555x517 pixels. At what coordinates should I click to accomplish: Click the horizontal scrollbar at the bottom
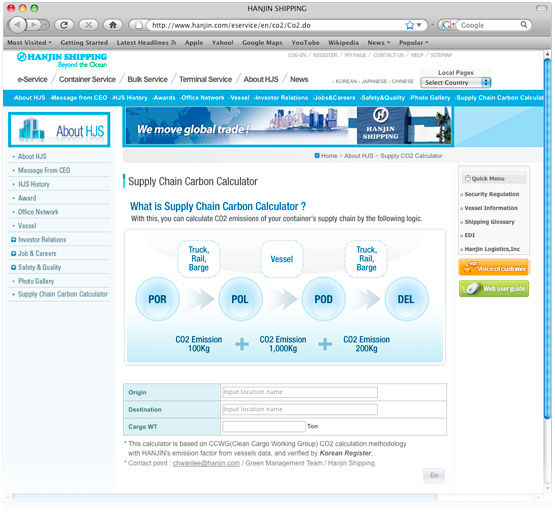point(224,497)
